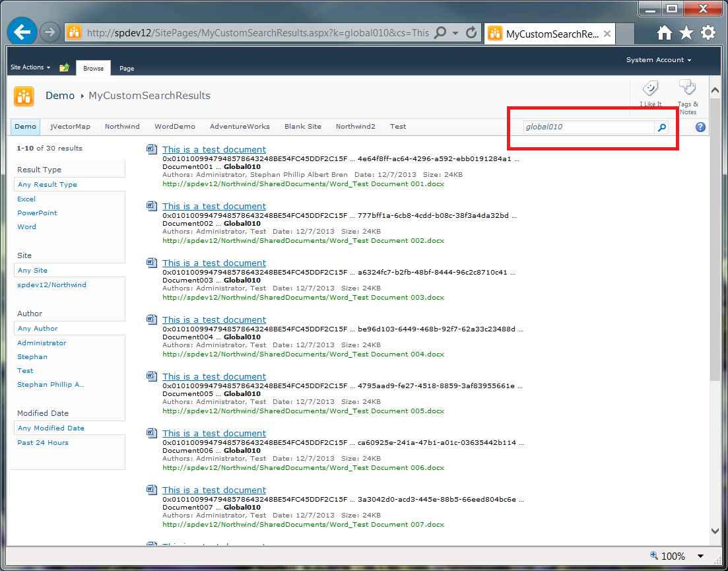
Task: Click inside the global010 search box
Action: 587,127
